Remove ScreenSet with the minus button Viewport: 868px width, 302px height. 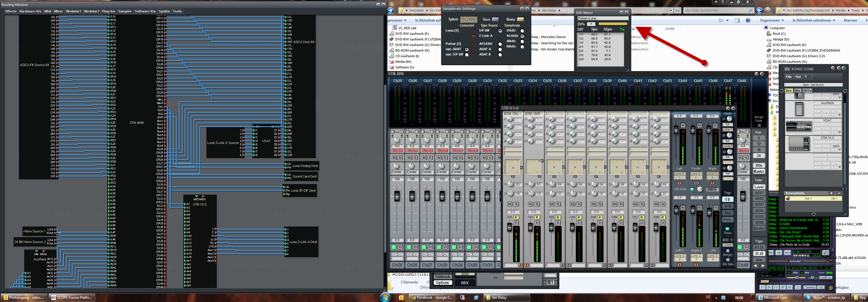839,193
